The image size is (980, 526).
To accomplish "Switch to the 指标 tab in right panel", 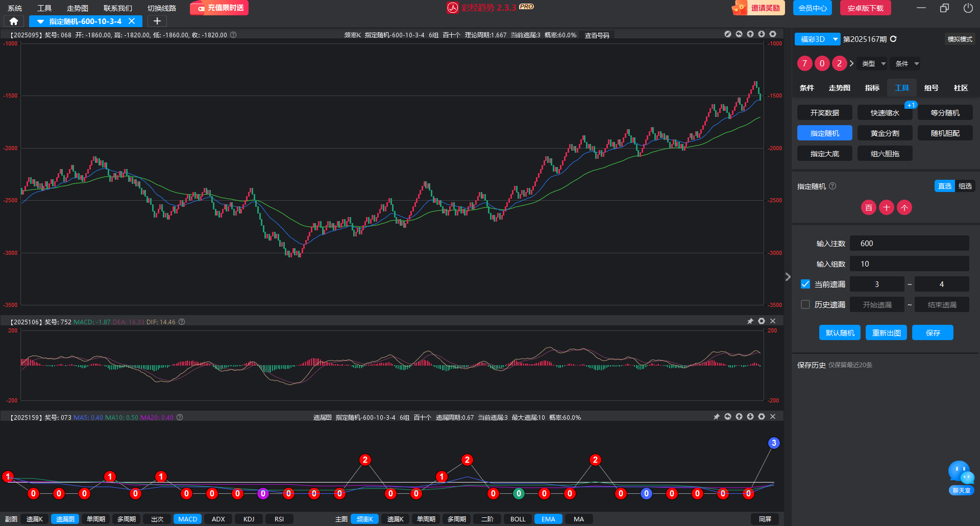I will [872, 88].
